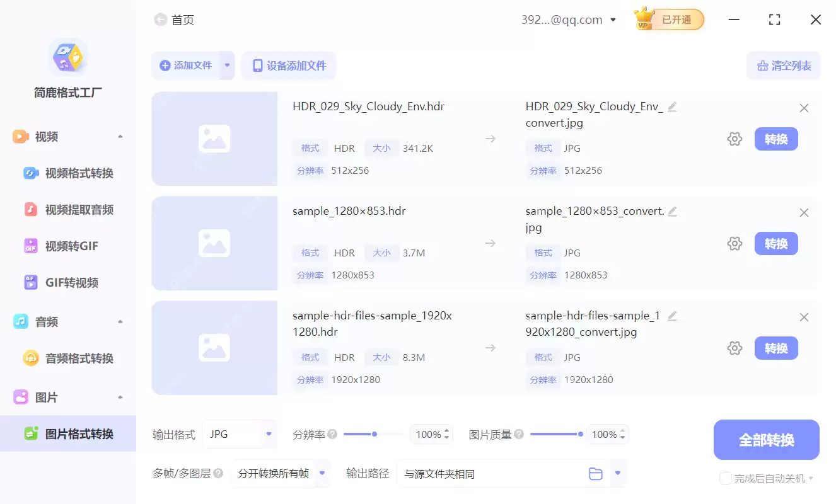Image resolution: width=836 pixels, height=504 pixels.
Task: Adjust the 图片质量 quality slider
Action: click(x=581, y=434)
